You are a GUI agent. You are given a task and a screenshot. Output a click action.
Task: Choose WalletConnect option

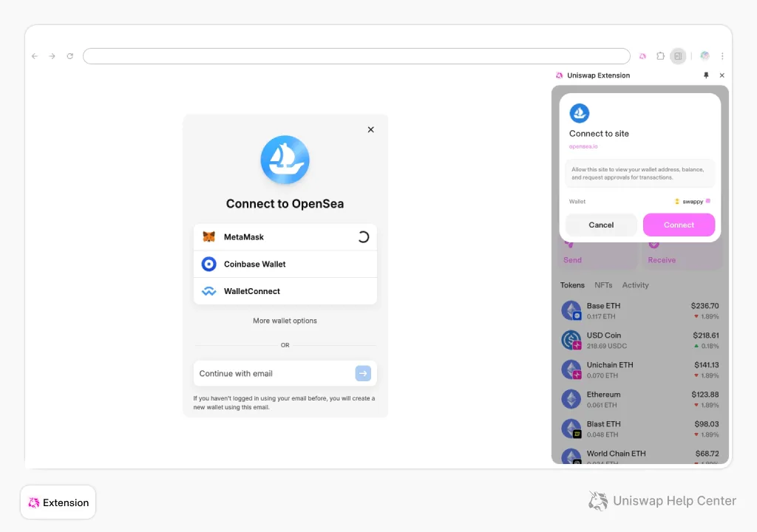coord(285,291)
